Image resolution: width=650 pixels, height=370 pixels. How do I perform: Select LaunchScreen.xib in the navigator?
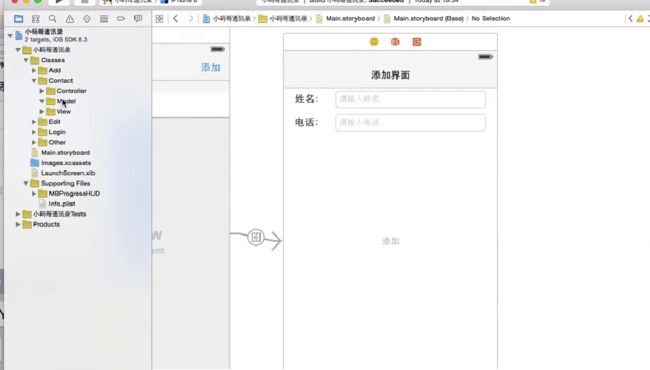[x=68, y=173]
